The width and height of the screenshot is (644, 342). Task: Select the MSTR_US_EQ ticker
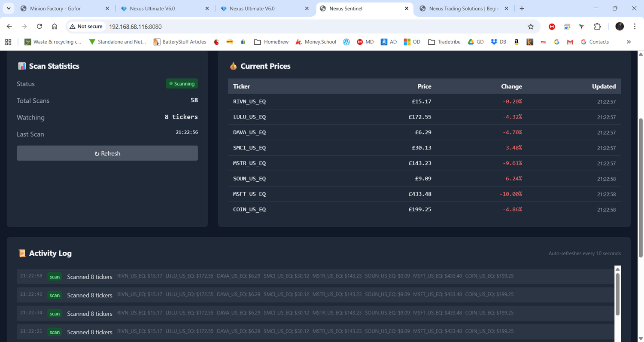pyautogui.click(x=249, y=163)
